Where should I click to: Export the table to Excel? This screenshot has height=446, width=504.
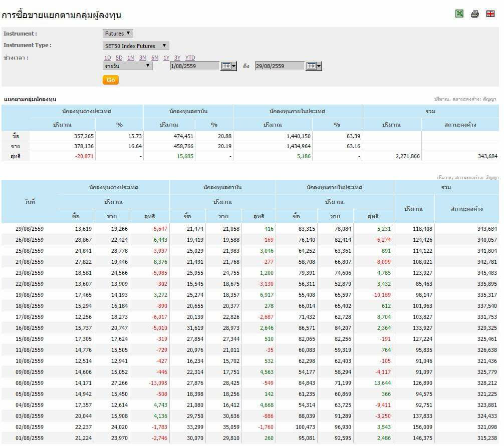click(x=459, y=14)
